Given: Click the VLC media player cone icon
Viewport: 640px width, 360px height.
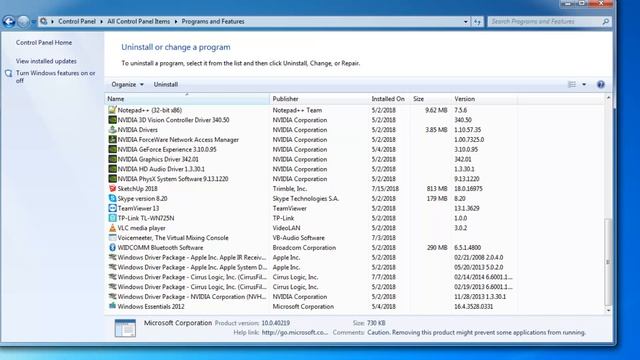Looking at the screenshot, I should 112,228.
